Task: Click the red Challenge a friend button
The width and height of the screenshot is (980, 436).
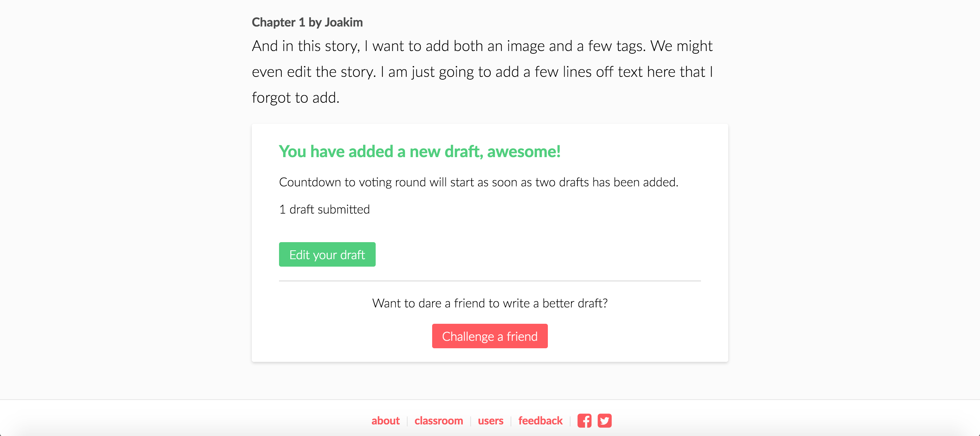Action: (x=490, y=336)
